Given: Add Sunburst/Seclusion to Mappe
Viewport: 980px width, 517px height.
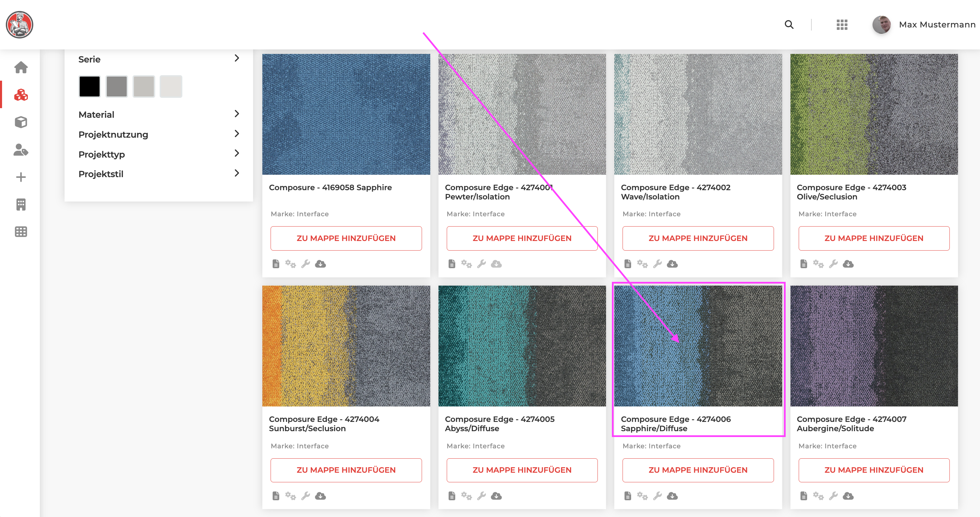Looking at the screenshot, I should tap(346, 470).
